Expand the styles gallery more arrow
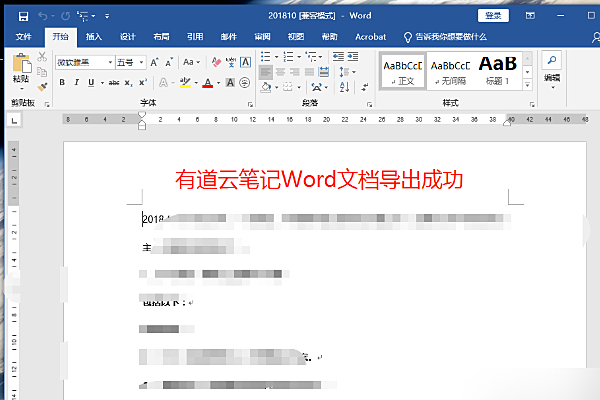The width and height of the screenshot is (600, 400). (527, 85)
